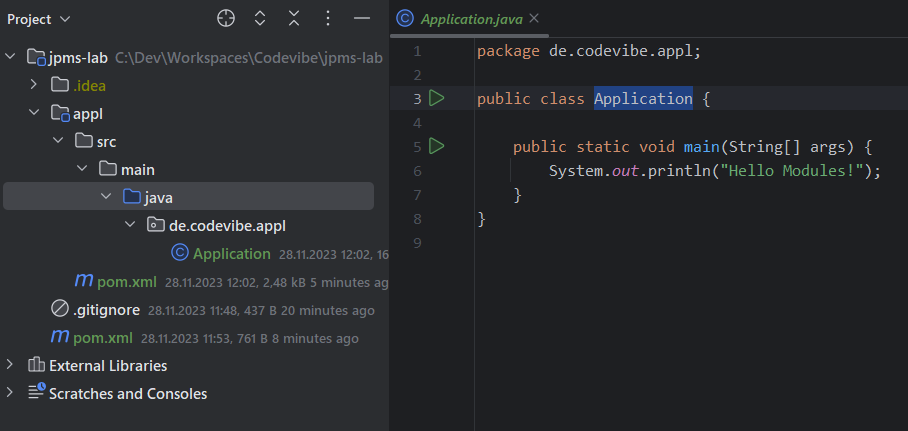Select the src folder label
908x431 pixels.
pos(107,141)
